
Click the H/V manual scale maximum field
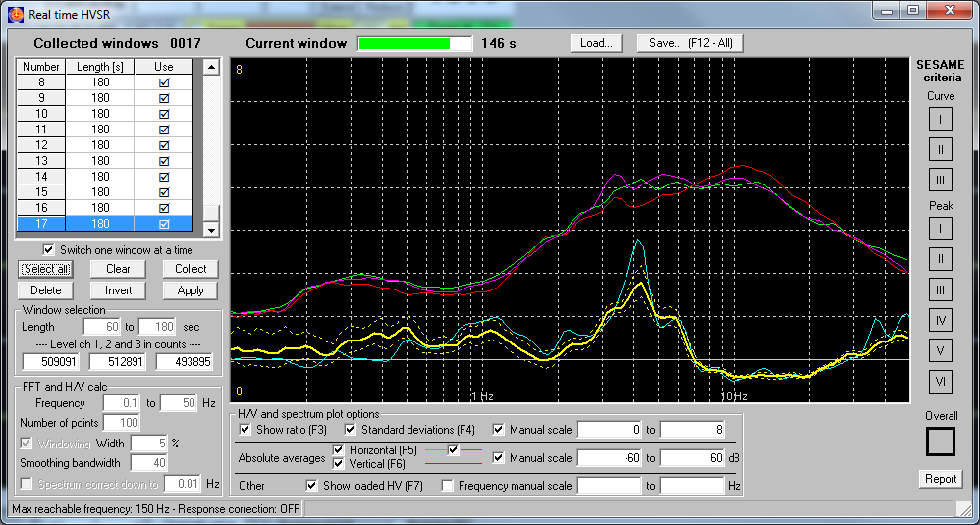(x=692, y=430)
